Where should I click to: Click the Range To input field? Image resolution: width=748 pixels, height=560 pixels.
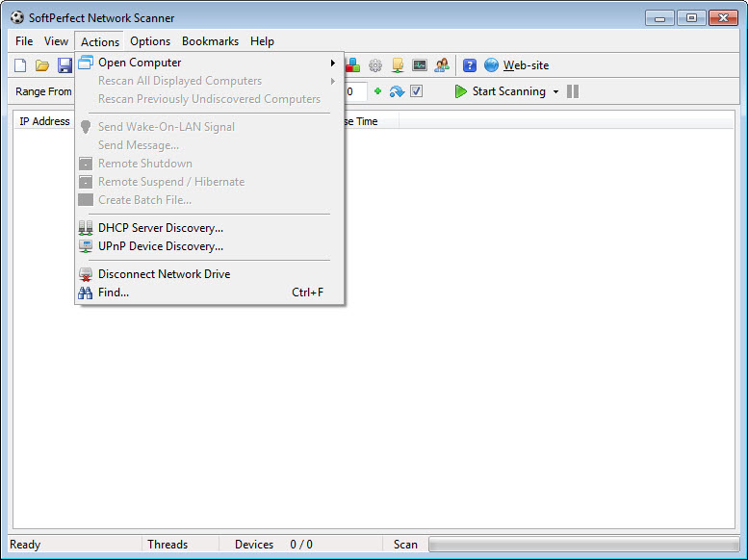click(356, 91)
